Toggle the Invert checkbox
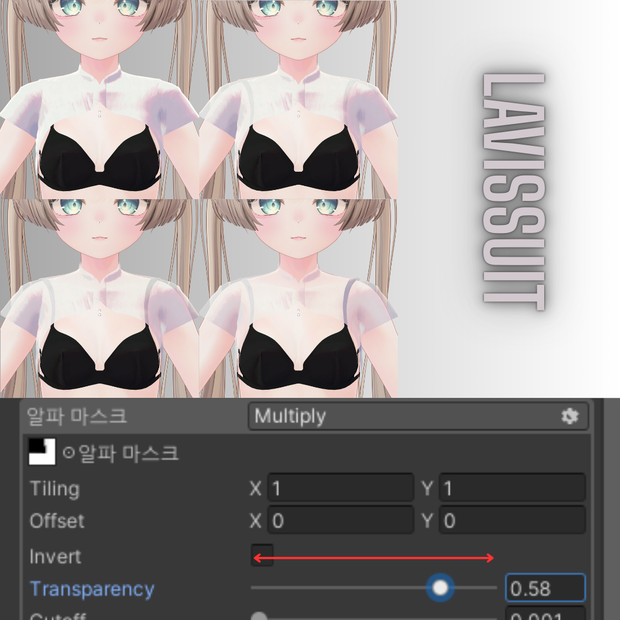 pos(262,555)
